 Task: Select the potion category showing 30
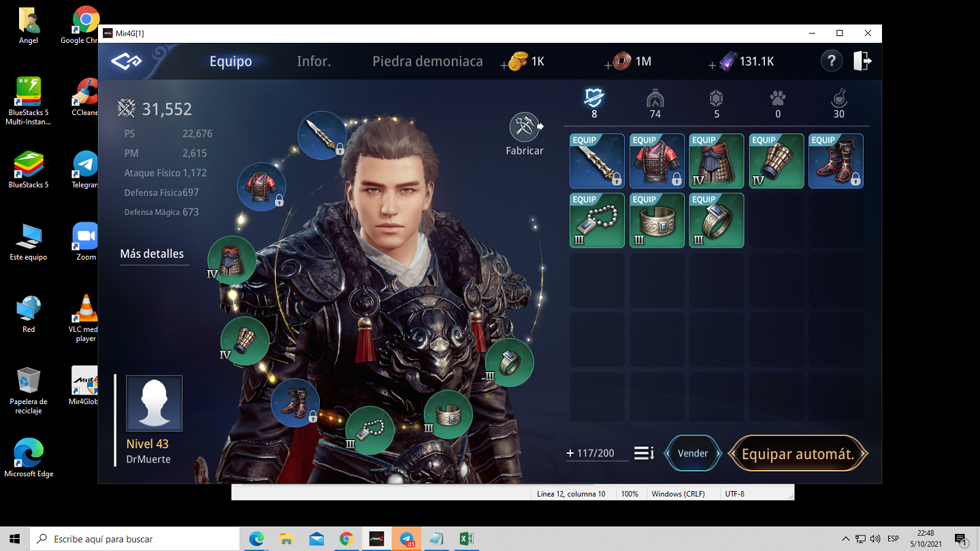[x=839, y=104]
